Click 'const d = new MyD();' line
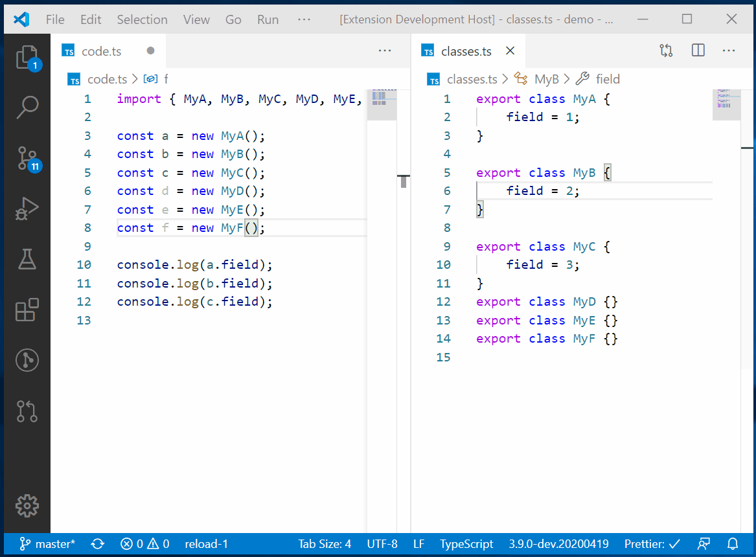 click(x=191, y=191)
